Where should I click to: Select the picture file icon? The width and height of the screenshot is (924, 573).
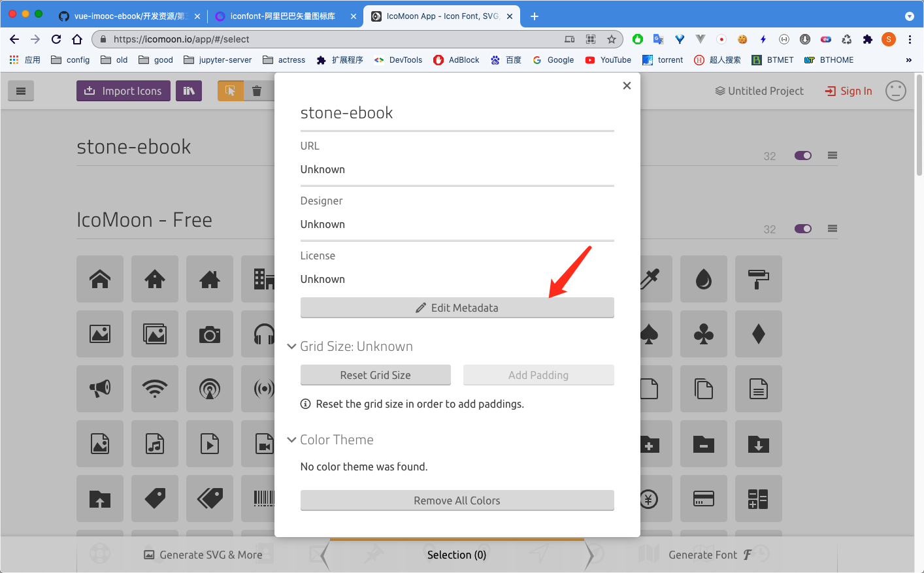pyautogui.click(x=100, y=444)
